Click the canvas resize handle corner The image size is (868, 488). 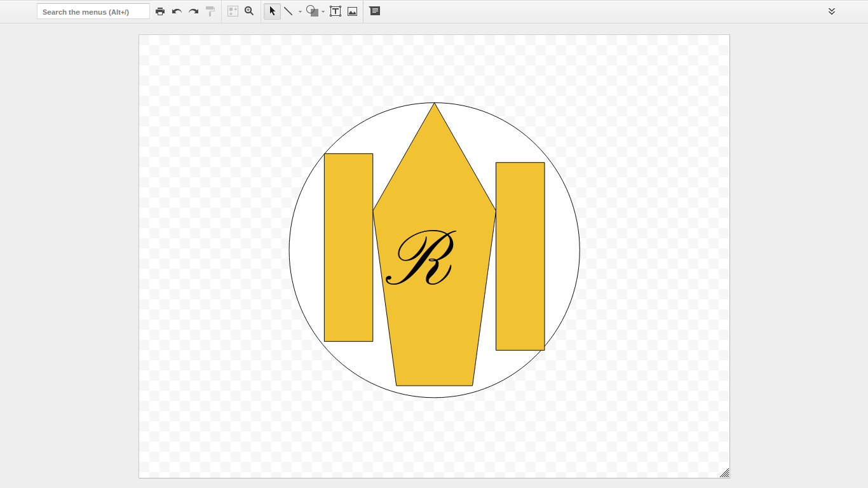[x=724, y=473]
